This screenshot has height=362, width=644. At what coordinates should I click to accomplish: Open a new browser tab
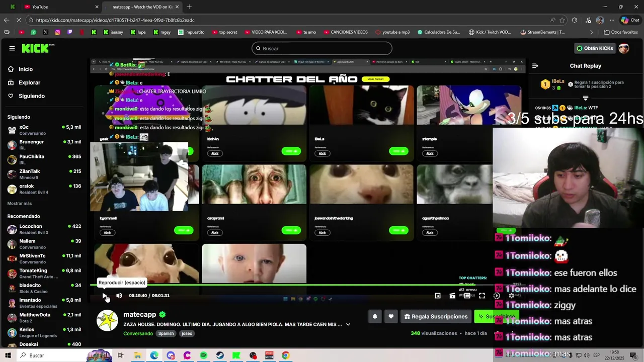(189, 7)
